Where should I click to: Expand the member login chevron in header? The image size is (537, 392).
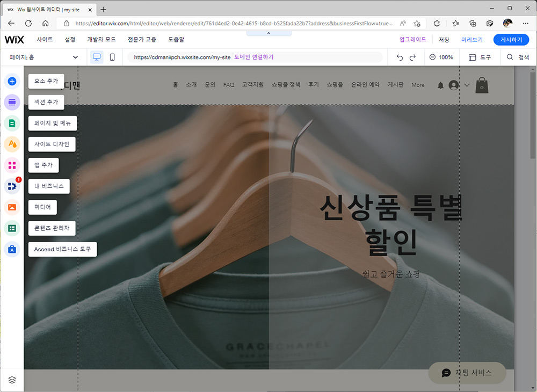click(467, 85)
